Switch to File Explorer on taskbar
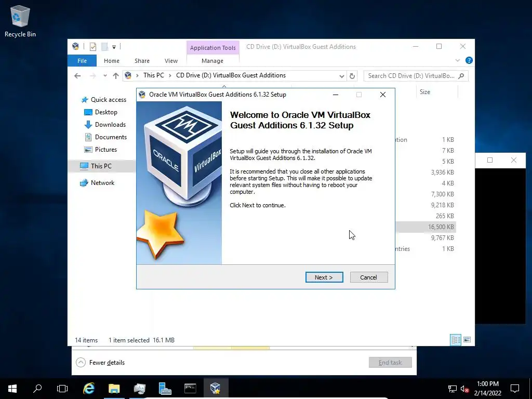The image size is (532, 399). tap(114, 389)
